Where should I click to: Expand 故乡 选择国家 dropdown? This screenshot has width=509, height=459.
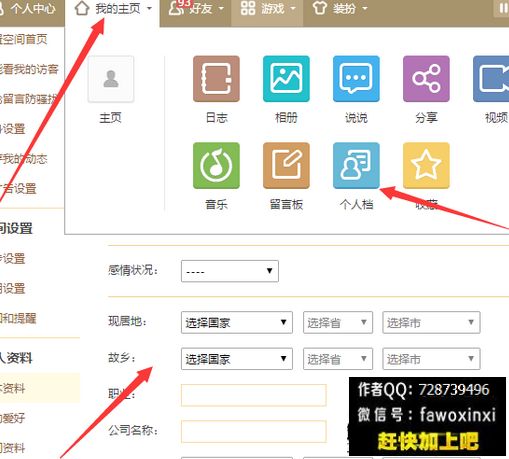[237, 359]
